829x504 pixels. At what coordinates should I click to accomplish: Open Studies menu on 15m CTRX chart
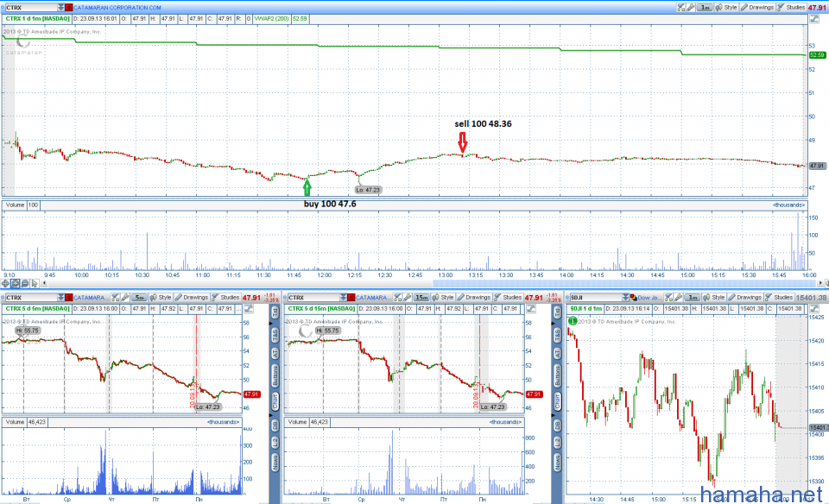click(x=508, y=298)
